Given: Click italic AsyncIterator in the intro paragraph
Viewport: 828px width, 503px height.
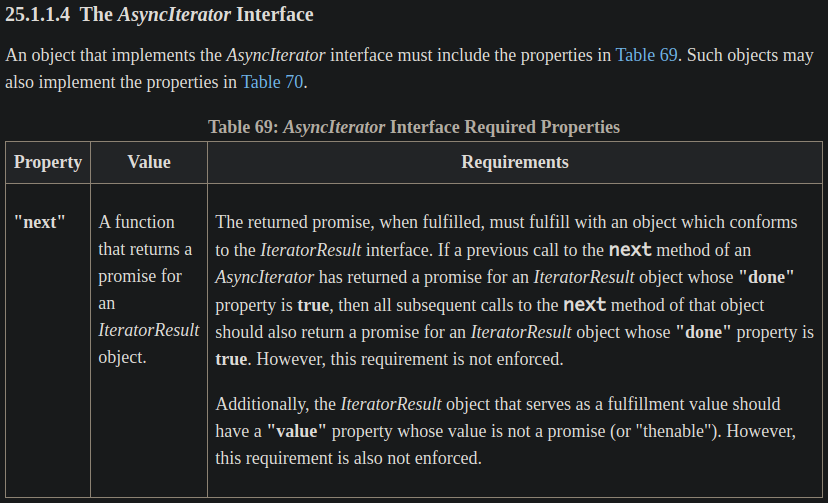Looking at the screenshot, I should (x=276, y=55).
